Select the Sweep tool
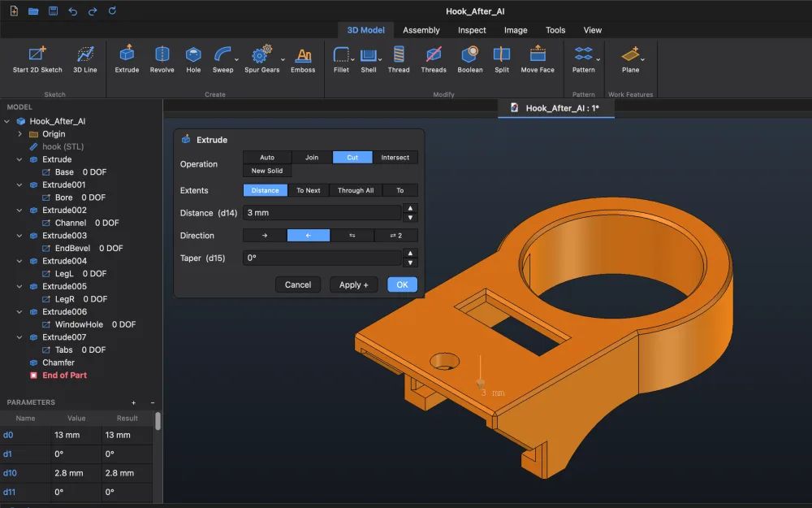Screen dimensions: 812x508 click(222, 59)
